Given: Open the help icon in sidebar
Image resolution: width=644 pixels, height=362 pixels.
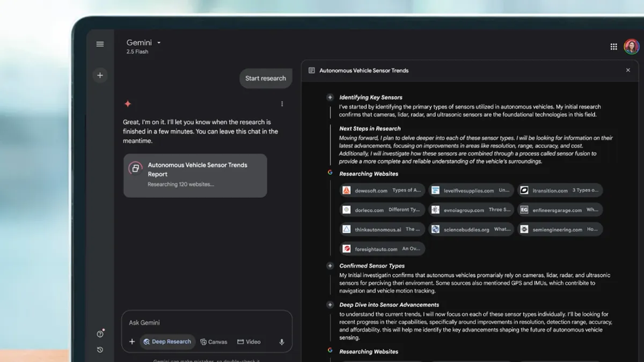Looking at the screenshot, I should (x=100, y=334).
